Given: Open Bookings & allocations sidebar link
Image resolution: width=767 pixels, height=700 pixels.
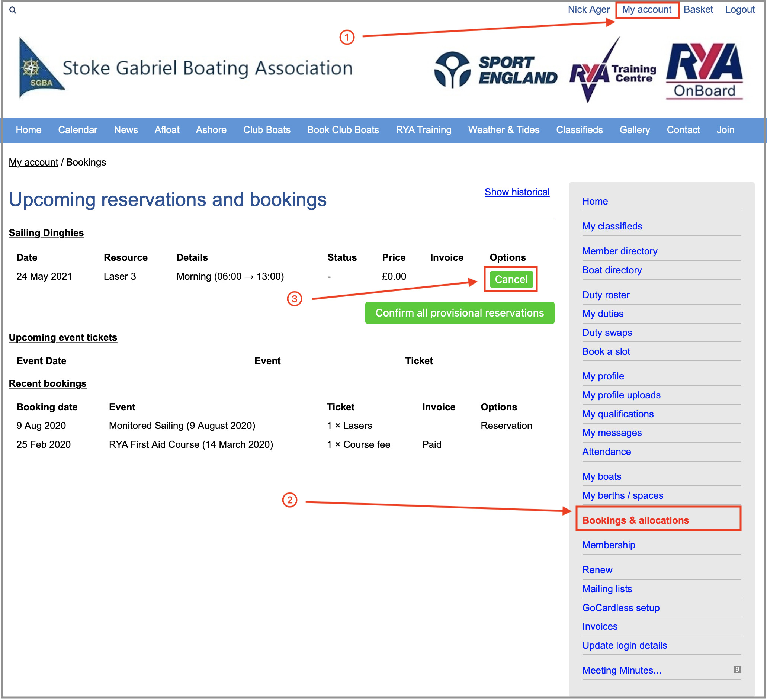Looking at the screenshot, I should [x=635, y=520].
